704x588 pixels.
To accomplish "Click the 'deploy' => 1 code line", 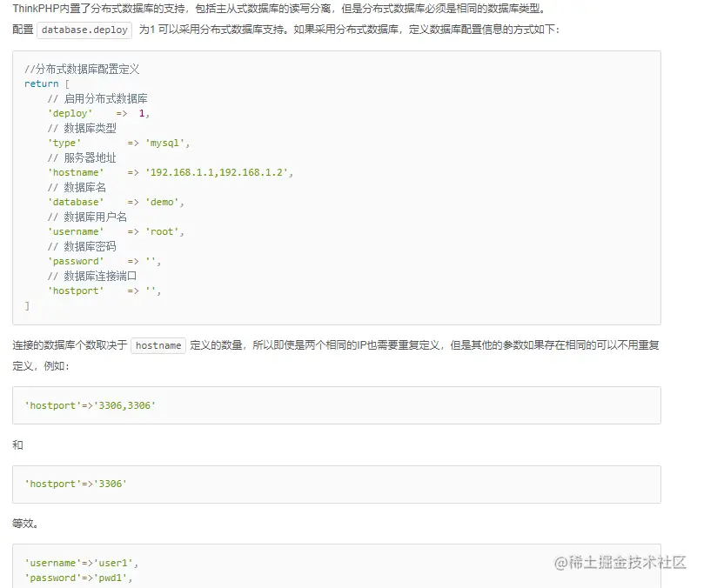I will pos(99,114).
